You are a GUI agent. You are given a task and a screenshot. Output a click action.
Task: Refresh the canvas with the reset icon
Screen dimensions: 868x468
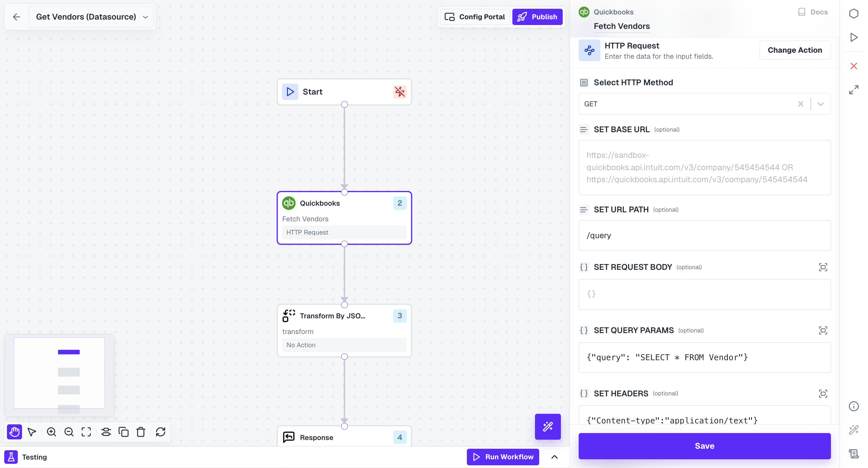(x=160, y=432)
